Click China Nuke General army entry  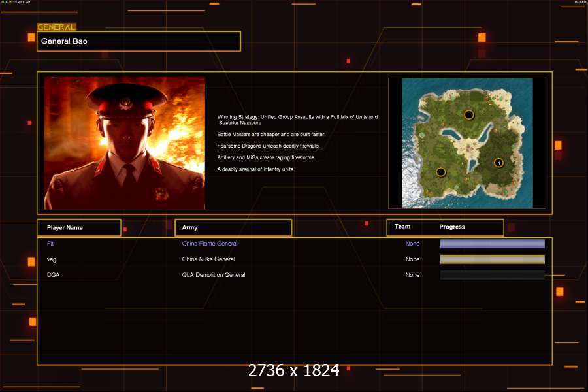point(208,259)
